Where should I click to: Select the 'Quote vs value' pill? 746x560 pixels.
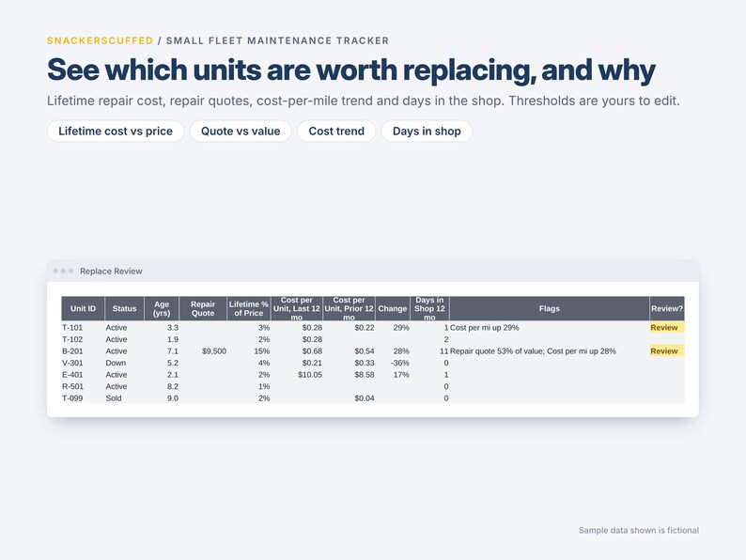pyautogui.click(x=241, y=132)
